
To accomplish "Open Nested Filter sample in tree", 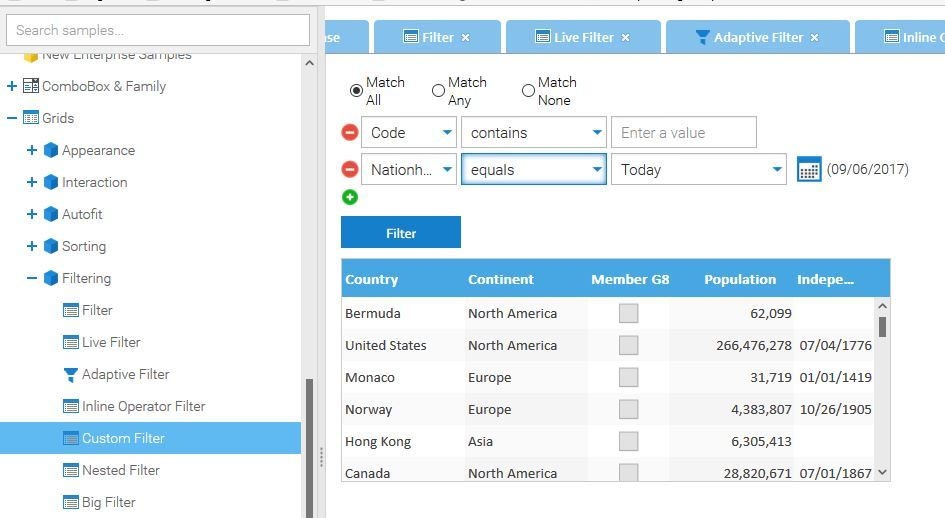I will click(x=120, y=470).
